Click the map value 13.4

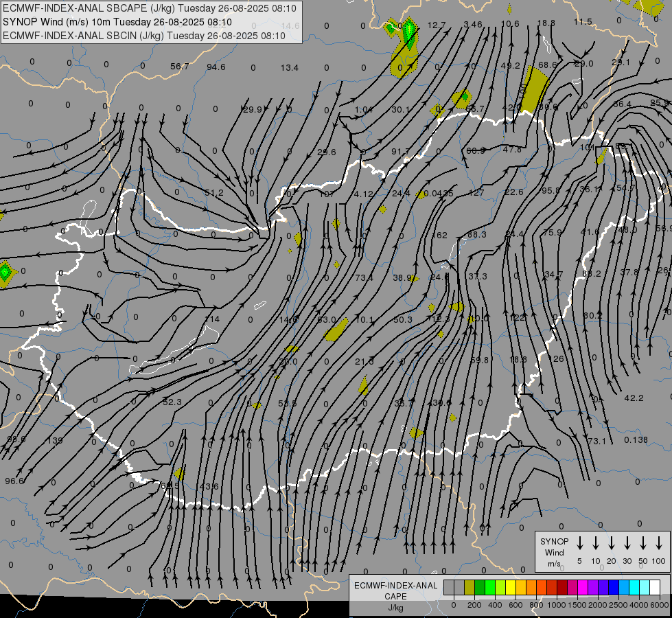290,68
